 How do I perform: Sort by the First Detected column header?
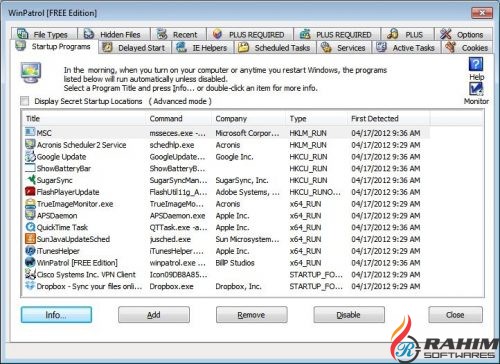[388, 118]
